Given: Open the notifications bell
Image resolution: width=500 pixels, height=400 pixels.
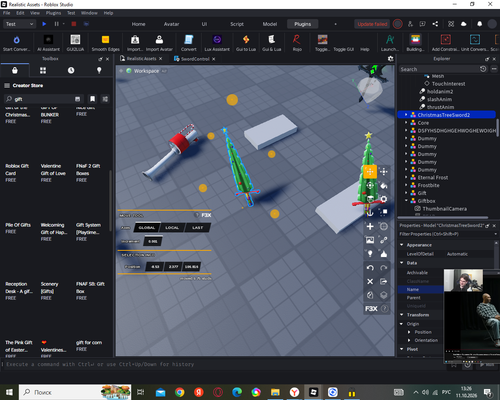Looking at the screenshot, I should [x=479, y=24].
